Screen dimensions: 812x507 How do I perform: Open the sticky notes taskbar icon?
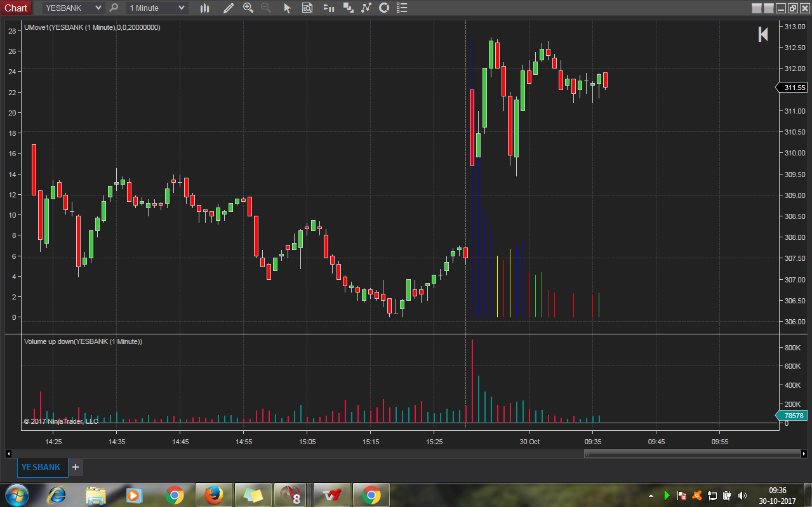coord(253,495)
